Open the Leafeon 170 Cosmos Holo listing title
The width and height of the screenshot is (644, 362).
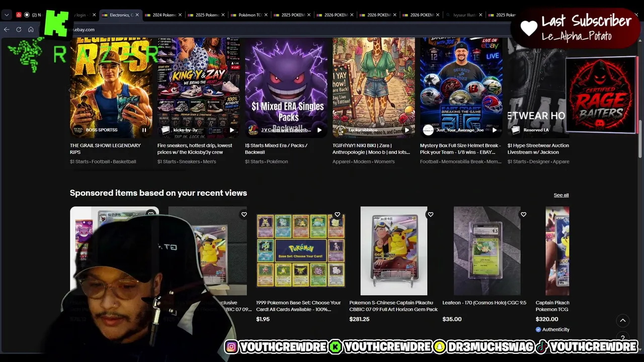pyautogui.click(x=484, y=303)
